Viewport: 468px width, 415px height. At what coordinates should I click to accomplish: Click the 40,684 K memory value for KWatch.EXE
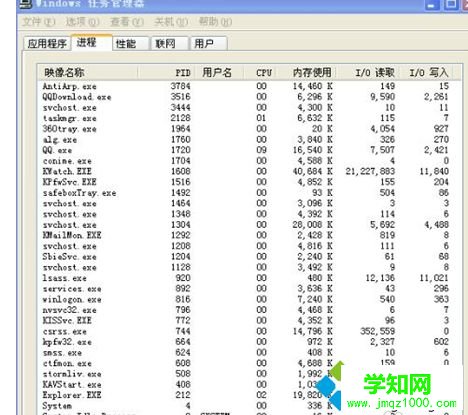pos(313,172)
